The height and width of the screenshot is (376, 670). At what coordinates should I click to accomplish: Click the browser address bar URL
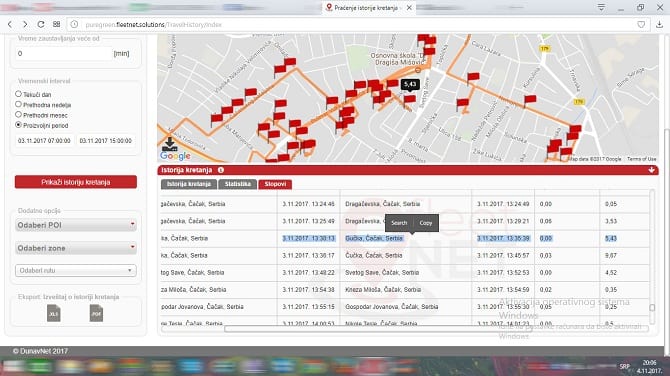153,25
